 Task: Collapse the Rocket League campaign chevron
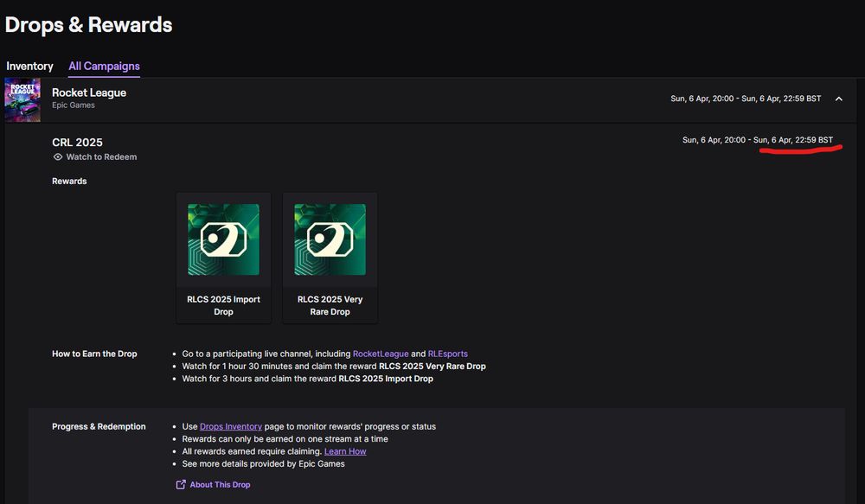tap(839, 99)
